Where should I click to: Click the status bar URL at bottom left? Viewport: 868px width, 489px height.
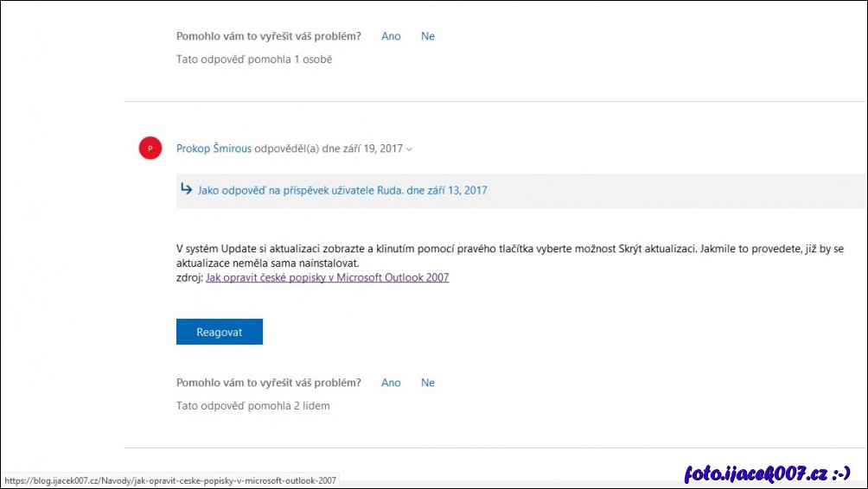click(169, 480)
